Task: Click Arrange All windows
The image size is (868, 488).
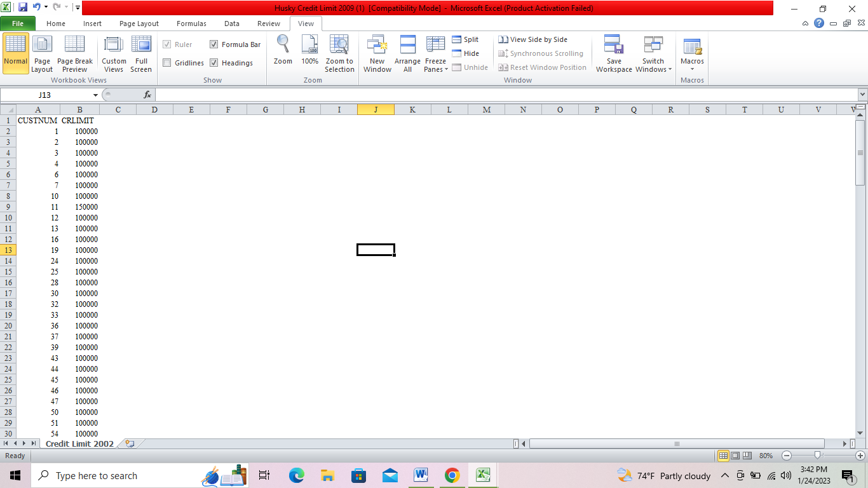Action: tap(407, 54)
